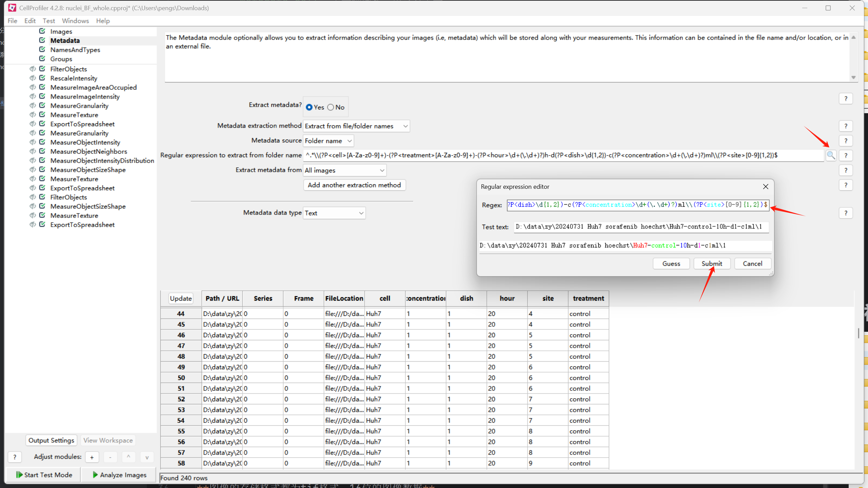Image resolution: width=868 pixels, height=488 pixels.
Task: Select the Groups module
Action: pyautogui.click(x=61, y=59)
